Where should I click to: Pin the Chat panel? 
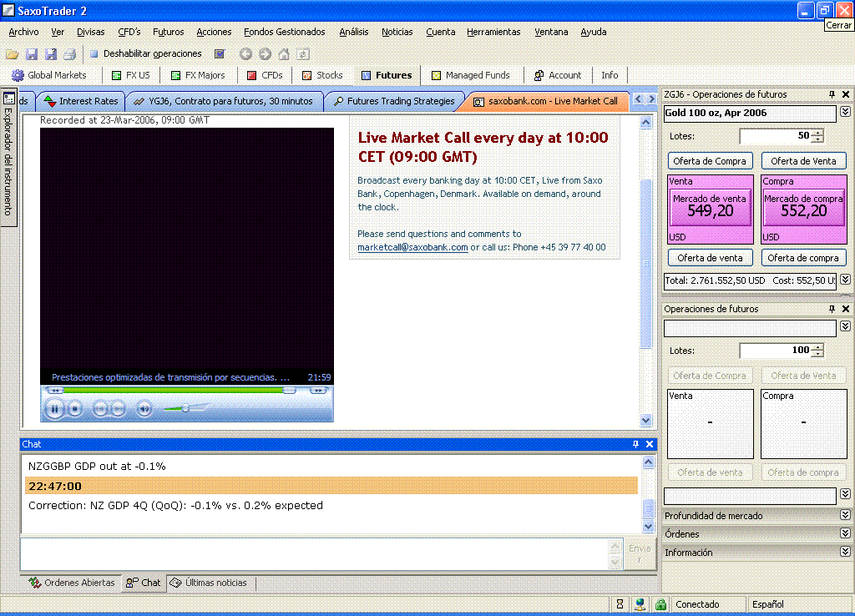click(x=635, y=444)
